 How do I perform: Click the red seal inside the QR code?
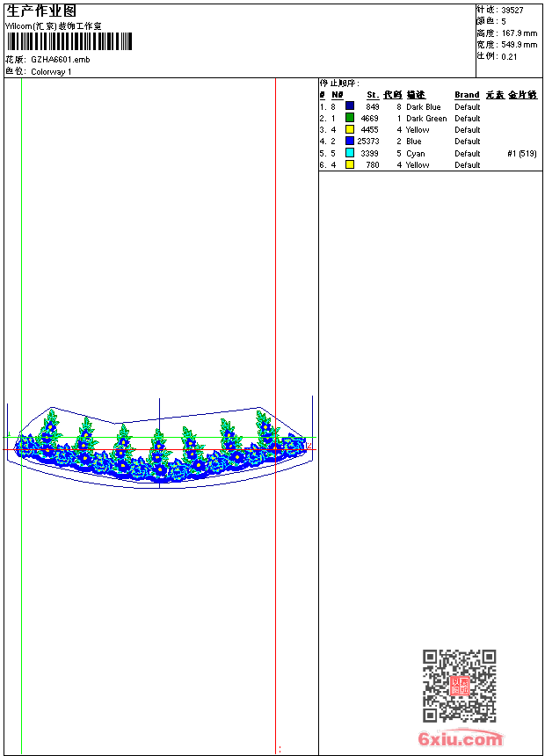point(460,687)
